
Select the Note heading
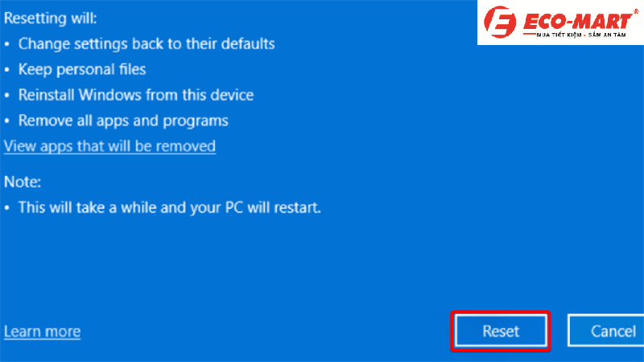[x=23, y=182]
